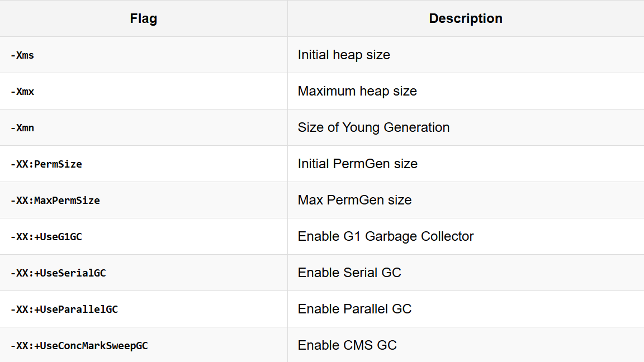Click the Enable CMS GC description
Image resolution: width=644 pixels, height=362 pixels.
(x=348, y=345)
